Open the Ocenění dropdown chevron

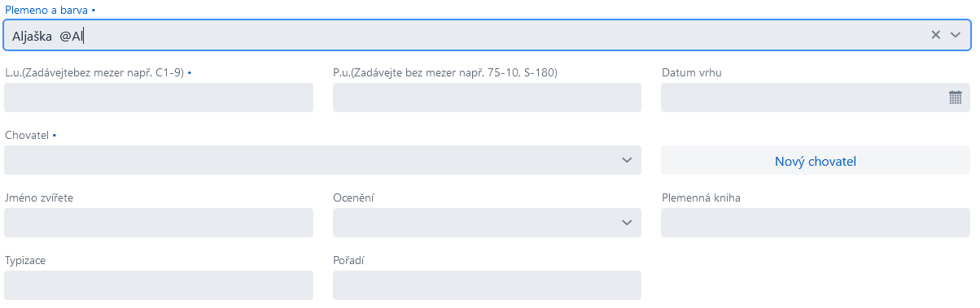(x=627, y=223)
